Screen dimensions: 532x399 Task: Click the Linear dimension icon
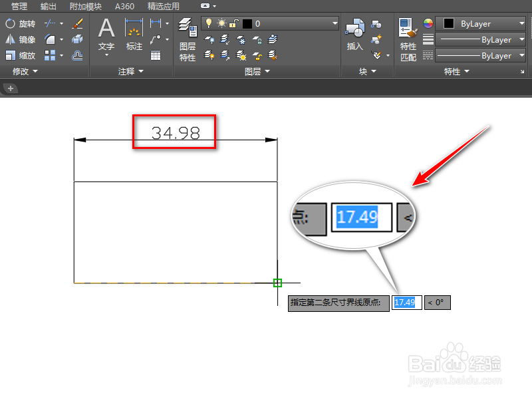[156, 23]
